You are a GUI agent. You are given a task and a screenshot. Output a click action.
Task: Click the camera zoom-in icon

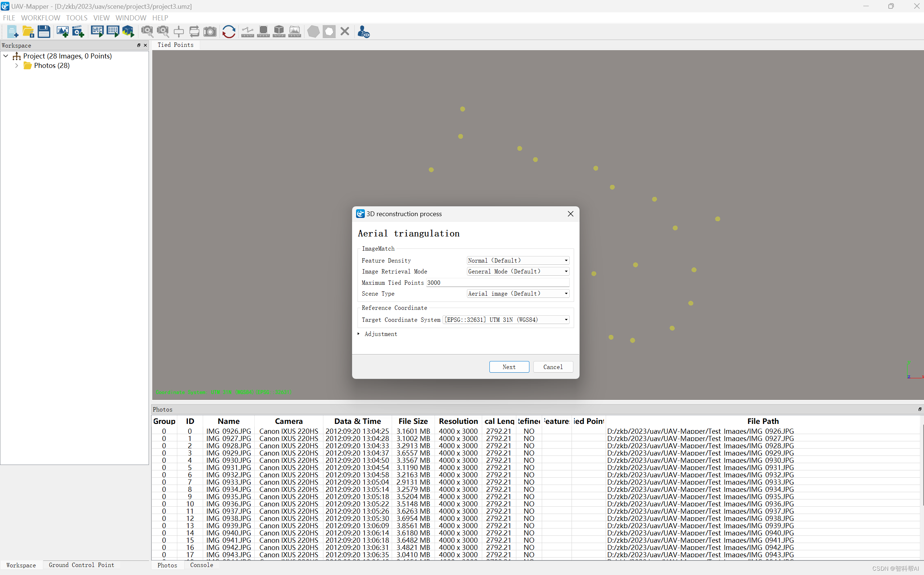[147, 32]
